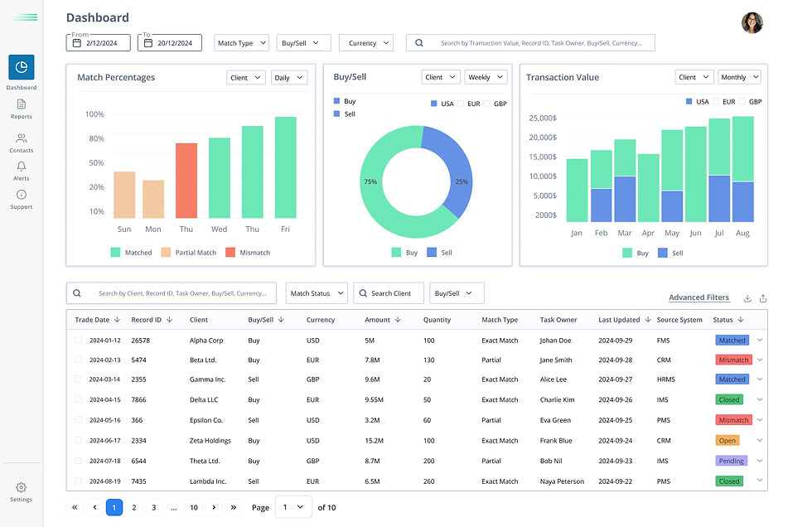View Alerts via the bell icon
Screen dimensions: 812x527
click(x=21, y=168)
